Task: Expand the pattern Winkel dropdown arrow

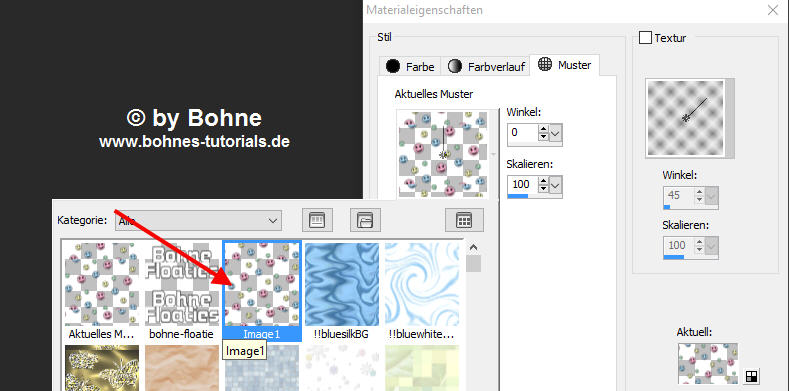Action: tap(556, 134)
